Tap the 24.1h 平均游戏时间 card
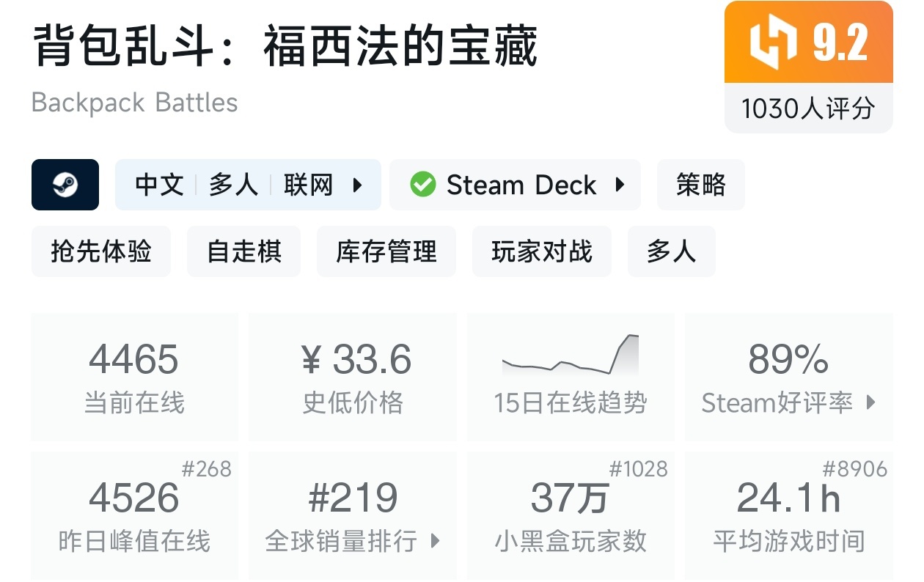 [788, 515]
